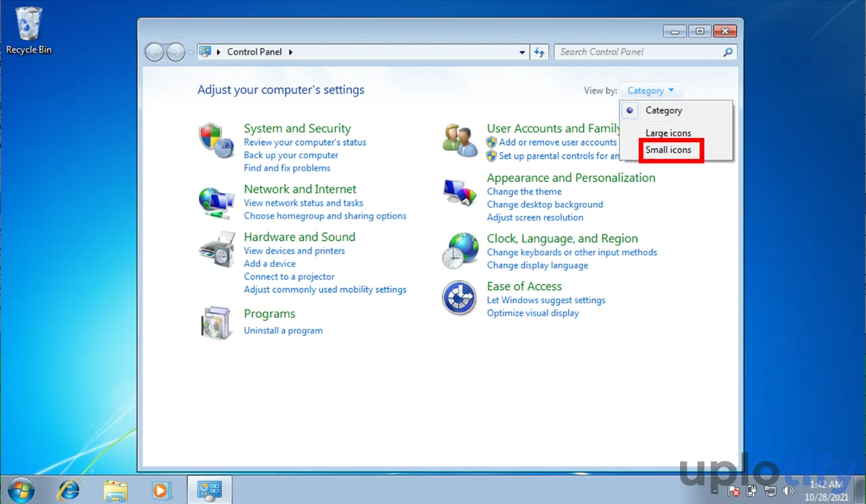Image resolution: width=866 pixels, height=504 pixels.
Task: Open Ease of Access heading link
Action: click(x=524, y=286)
